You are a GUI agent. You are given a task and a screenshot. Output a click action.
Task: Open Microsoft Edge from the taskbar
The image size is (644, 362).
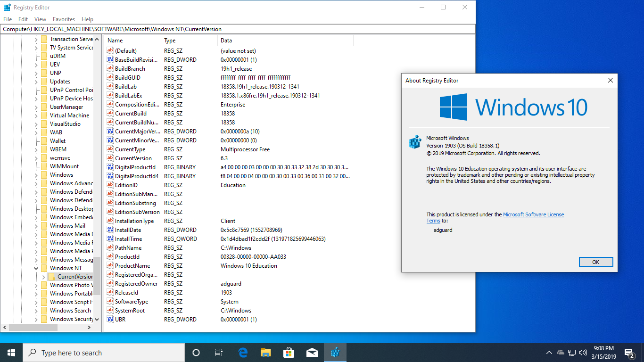point(243,353)
